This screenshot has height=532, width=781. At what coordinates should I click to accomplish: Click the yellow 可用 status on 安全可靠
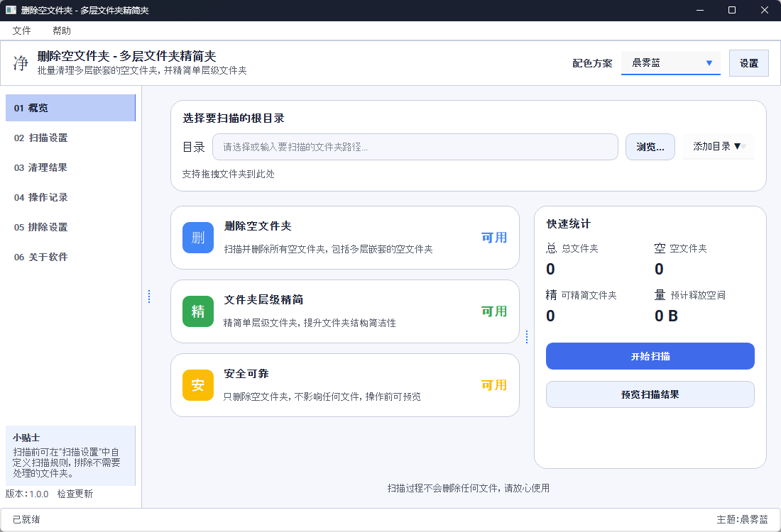[x=494, y=385]
